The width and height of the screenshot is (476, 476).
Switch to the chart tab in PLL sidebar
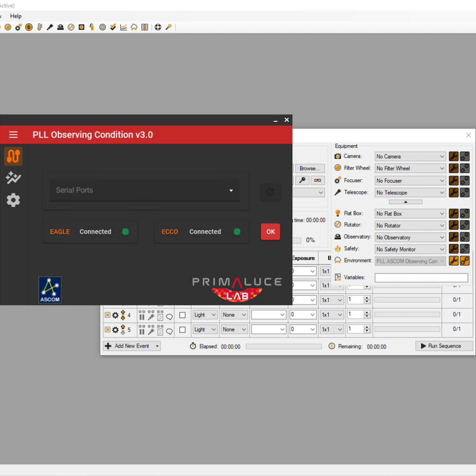(13, 178)
